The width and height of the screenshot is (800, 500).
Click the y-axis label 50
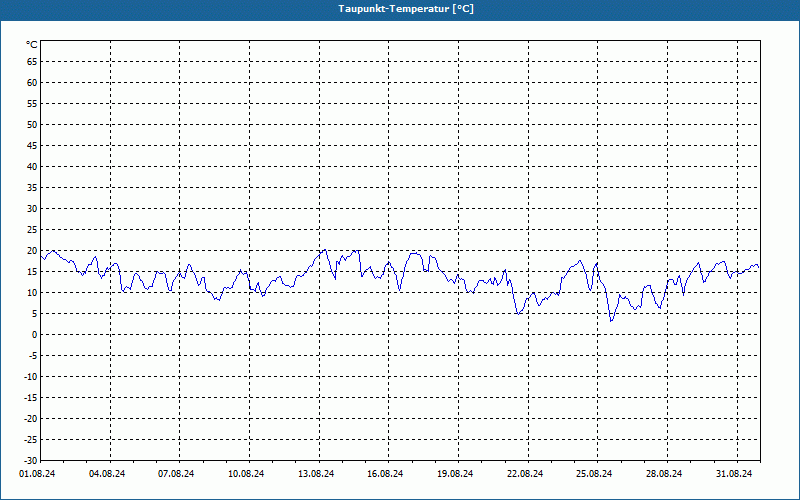point(32,124)
